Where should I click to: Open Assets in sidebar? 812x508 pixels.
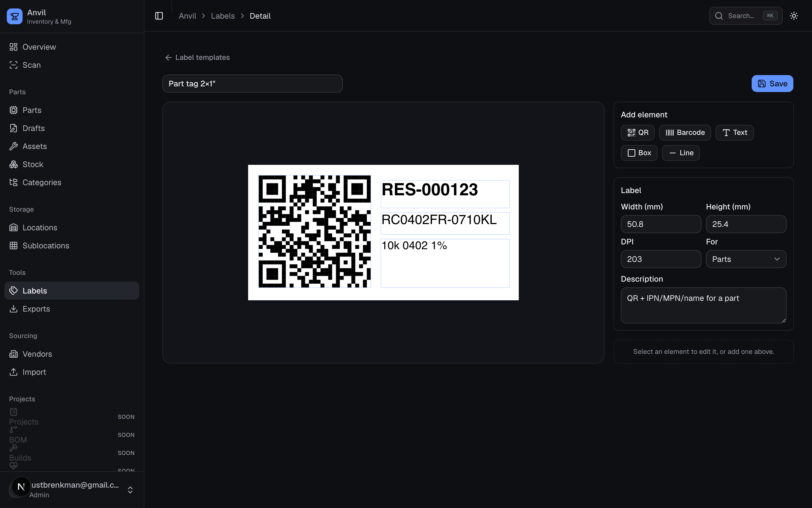(72, 146)
